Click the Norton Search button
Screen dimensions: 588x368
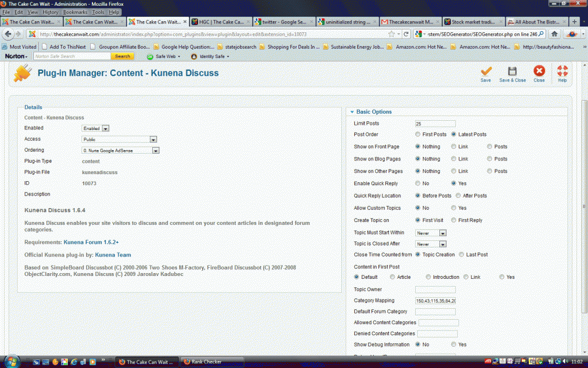[122, 56]
